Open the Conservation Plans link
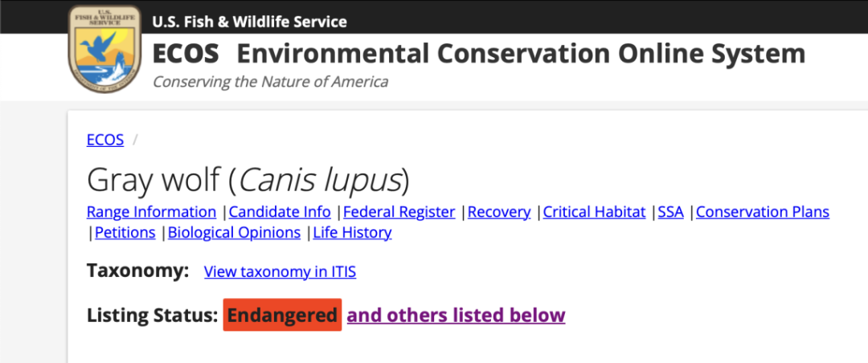The height and width of the screenshot is (363, 868). 763,212
